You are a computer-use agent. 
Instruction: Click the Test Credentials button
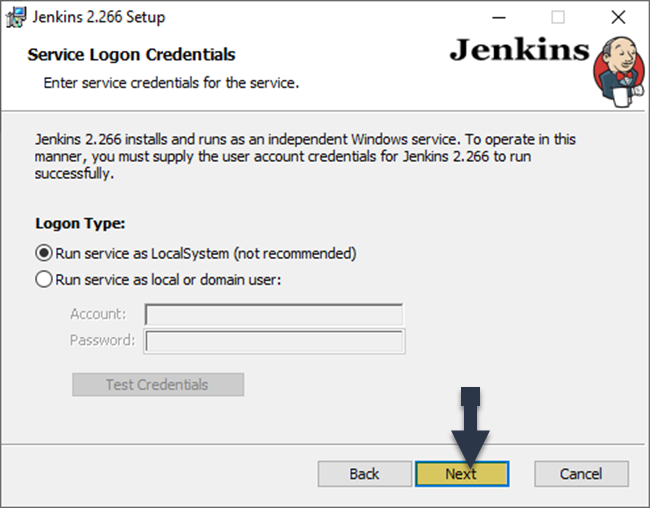pos(158,385)
